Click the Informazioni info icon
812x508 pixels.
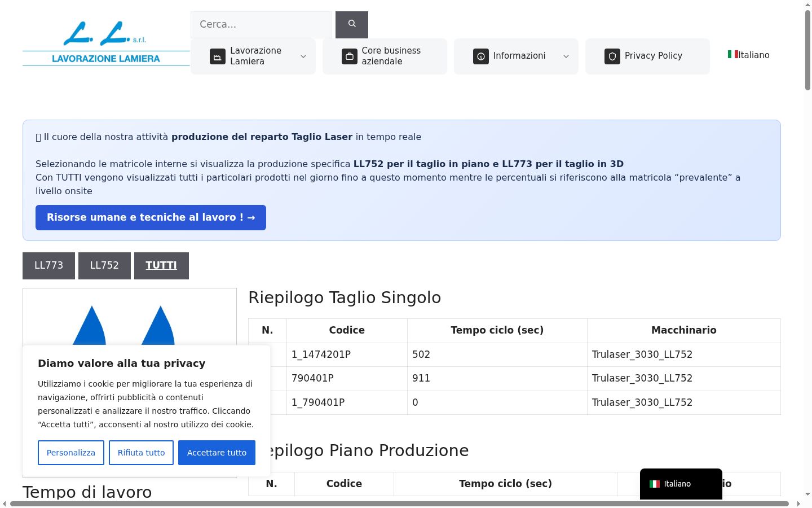click(x=481, y=56)
